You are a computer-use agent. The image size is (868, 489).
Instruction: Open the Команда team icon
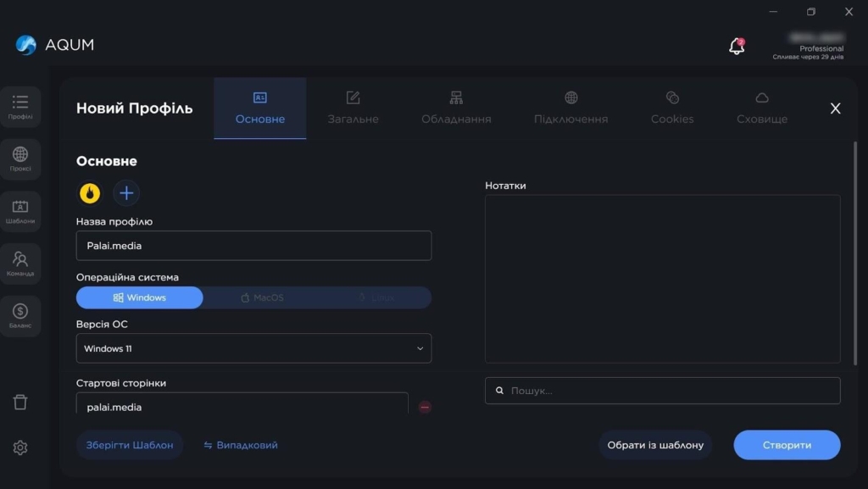click(x=20, y=264)
